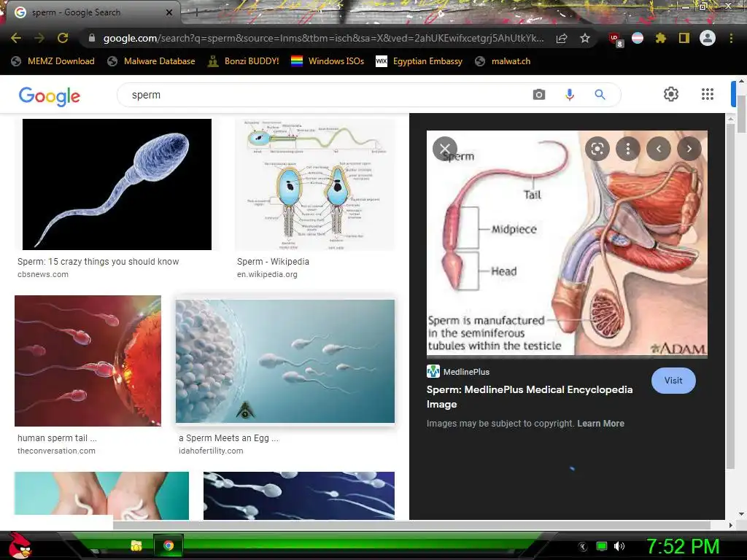Viewport: 747px width, 560px height.
Task: Open the Wikipedia sperm diagram thumbnail
Action: coord(315,184)
